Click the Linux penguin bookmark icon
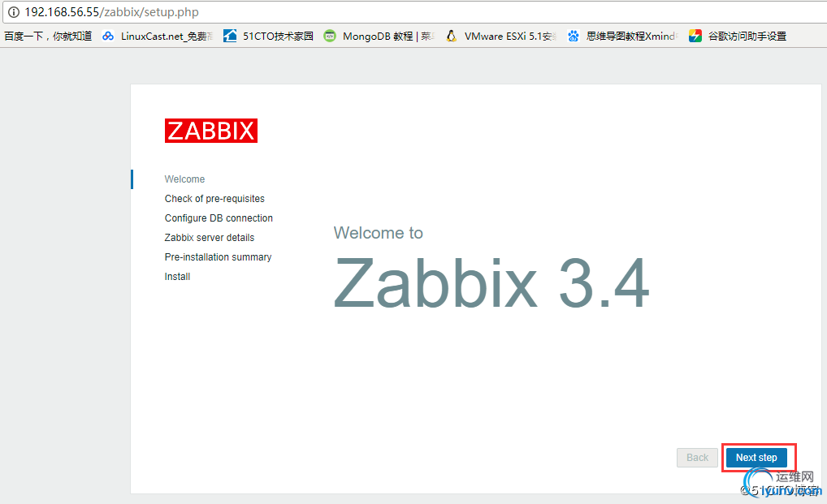Viewport: 827px width, 504px height. 452,36
